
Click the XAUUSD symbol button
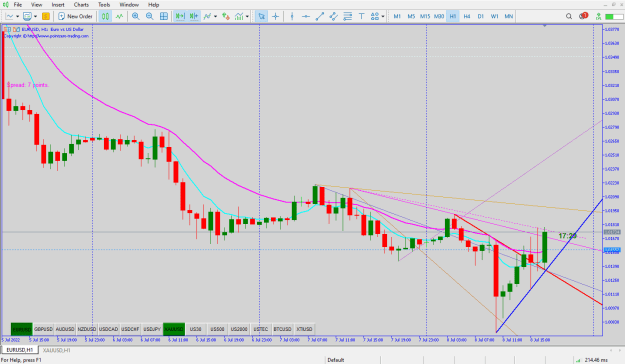[174, 329]
